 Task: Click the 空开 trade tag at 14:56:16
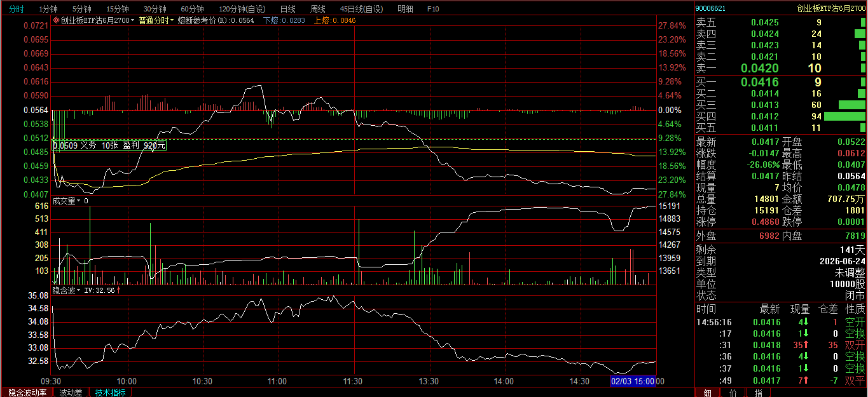tap(855, 322)
